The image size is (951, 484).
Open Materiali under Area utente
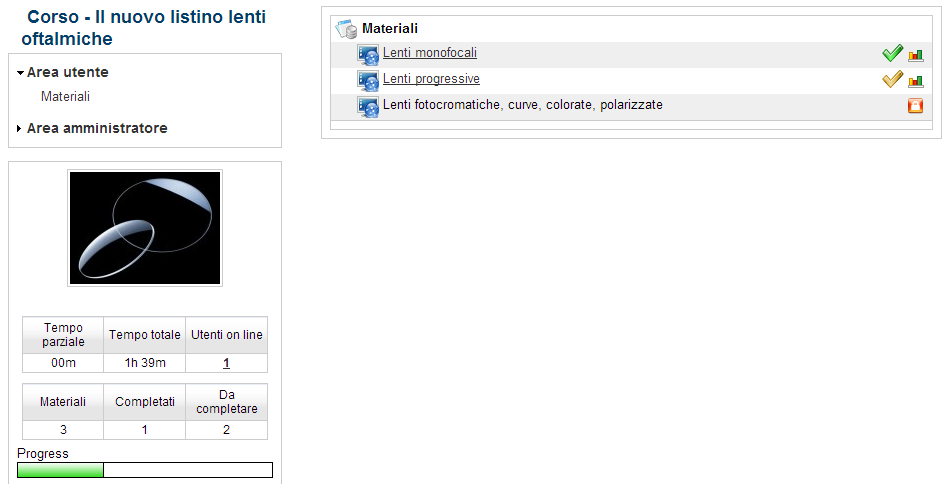click(x=66, y=96)
